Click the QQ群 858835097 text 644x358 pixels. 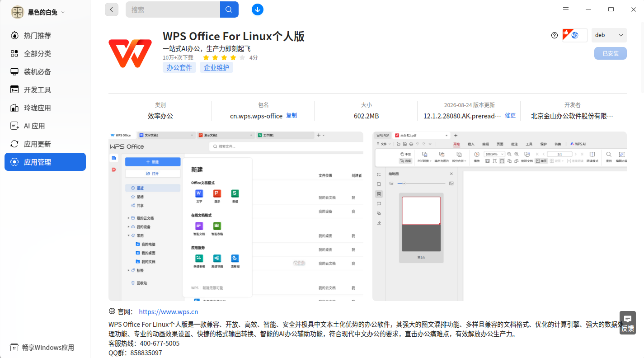(x=135, y=353)
